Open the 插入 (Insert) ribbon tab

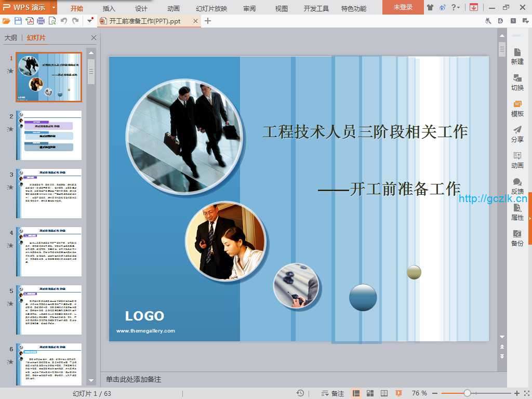coord(109,8)
